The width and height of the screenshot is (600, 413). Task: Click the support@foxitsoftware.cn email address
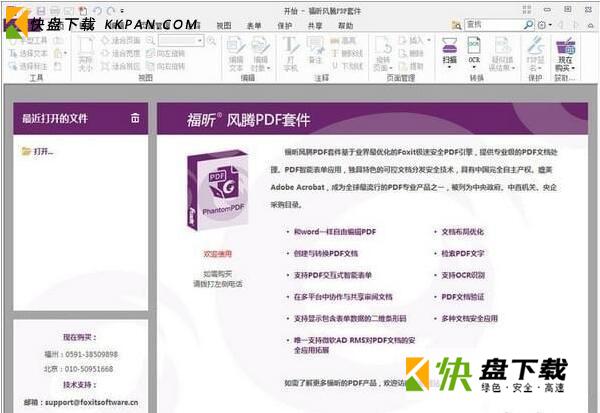pyautogui.click(x=91, y=402)
